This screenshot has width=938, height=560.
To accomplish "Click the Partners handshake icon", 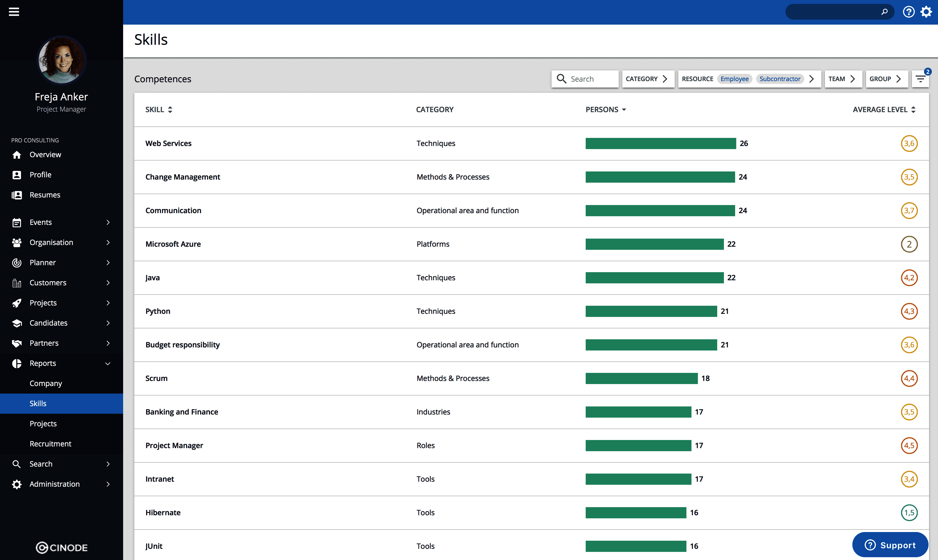I will point(17,343).
